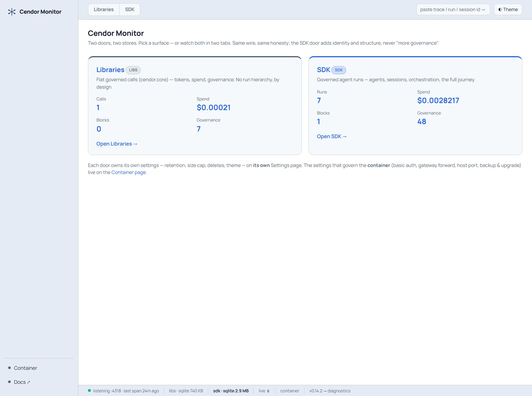Image resolution: width=532 pixels, height=396 pixels.
Task: Click the SDK Spend value $0.0028217
Action: (438, 100)
